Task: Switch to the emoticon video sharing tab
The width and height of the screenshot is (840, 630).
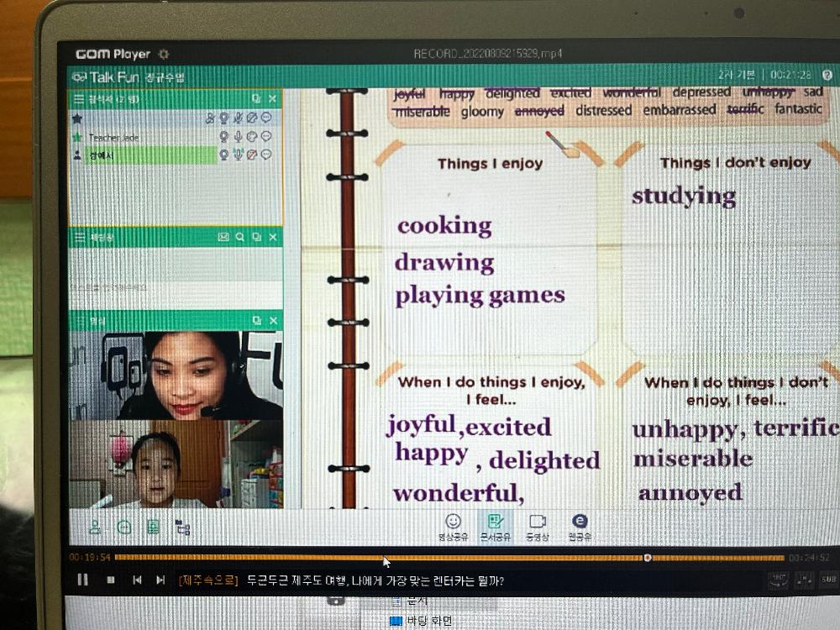Action: point(453,527)
